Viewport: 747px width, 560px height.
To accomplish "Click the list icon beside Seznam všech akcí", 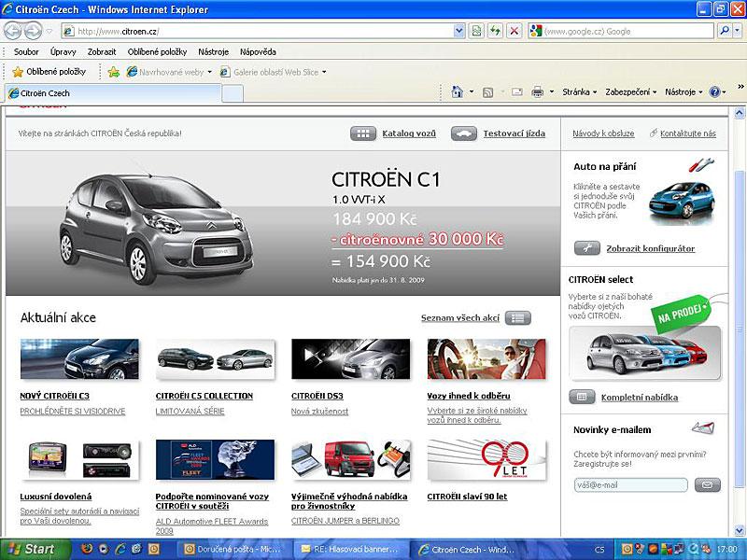I will [518, 317].
